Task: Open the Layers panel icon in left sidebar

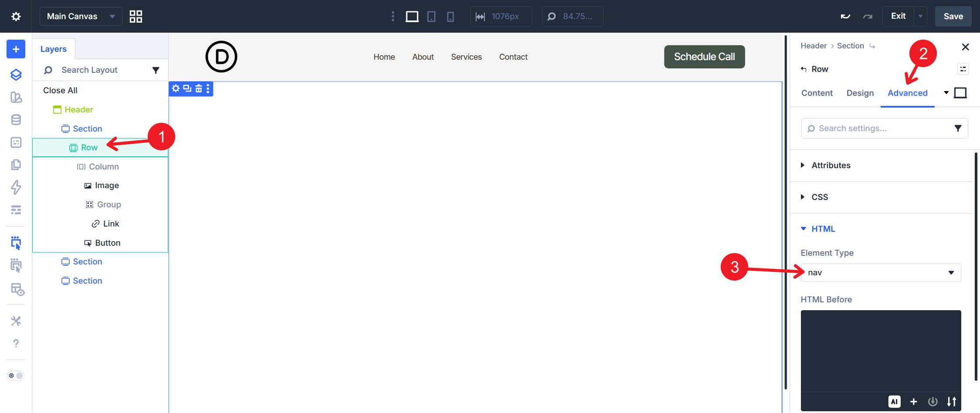Action: [x=16, y=74]
